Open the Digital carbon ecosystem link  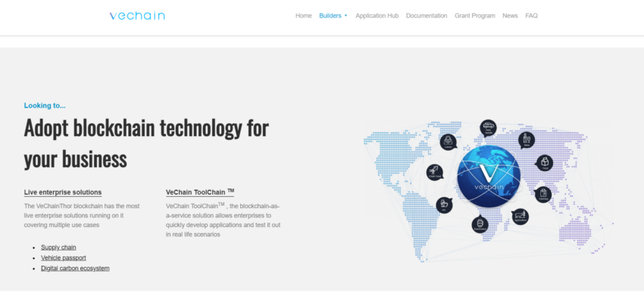(75, 268)
